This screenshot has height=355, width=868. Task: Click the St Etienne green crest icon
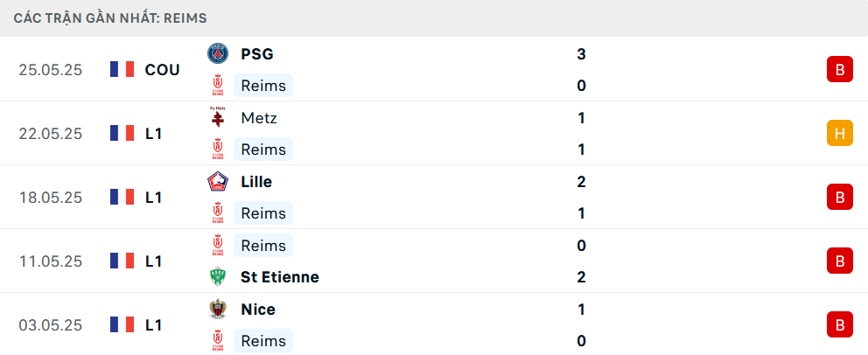pos(218,277)
